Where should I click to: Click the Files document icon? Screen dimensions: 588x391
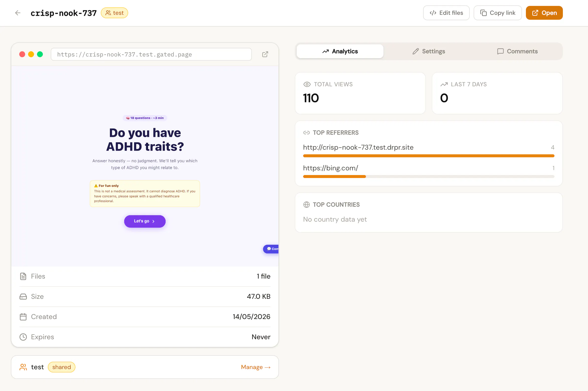click(23, 276)
